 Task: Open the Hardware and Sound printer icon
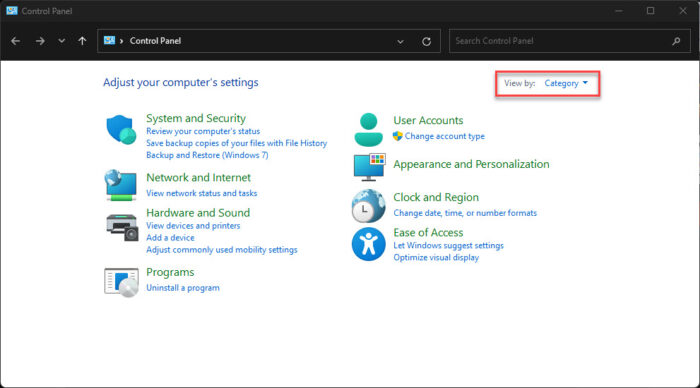[122, 227]
